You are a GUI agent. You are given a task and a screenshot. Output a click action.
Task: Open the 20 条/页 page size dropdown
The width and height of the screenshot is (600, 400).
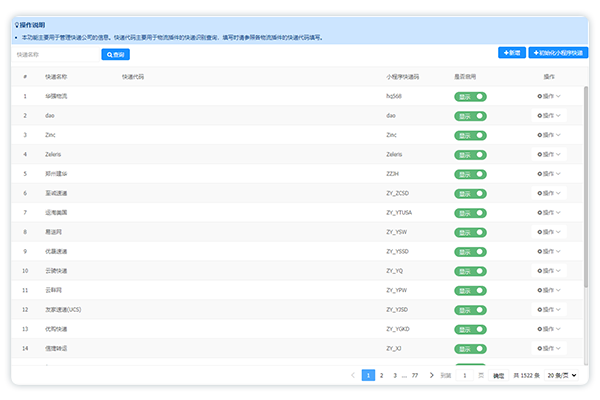tap(562, 375)
